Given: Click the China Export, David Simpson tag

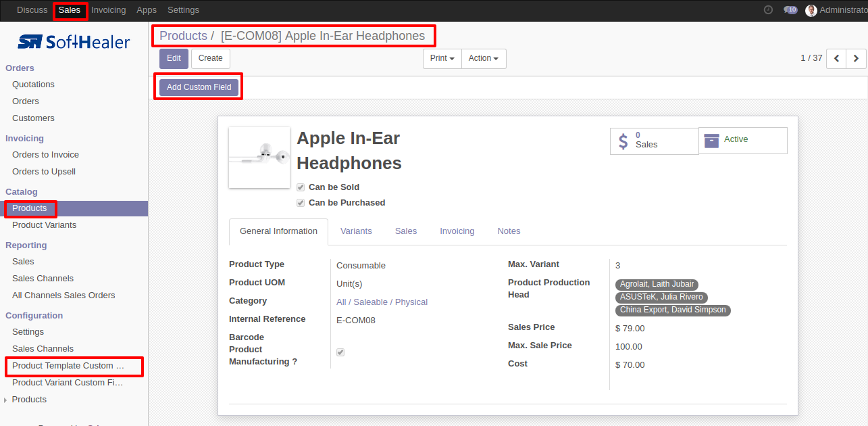Looking at the screenshot, I should tap(673, 310).
